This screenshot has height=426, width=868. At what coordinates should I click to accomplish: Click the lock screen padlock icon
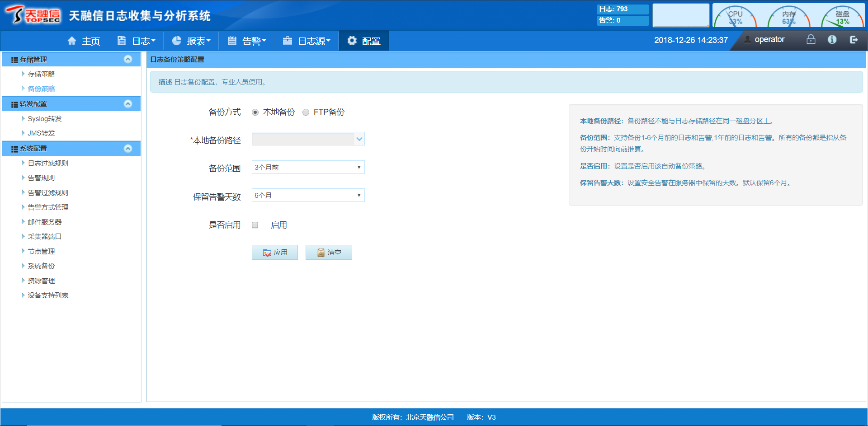(811, 40)
